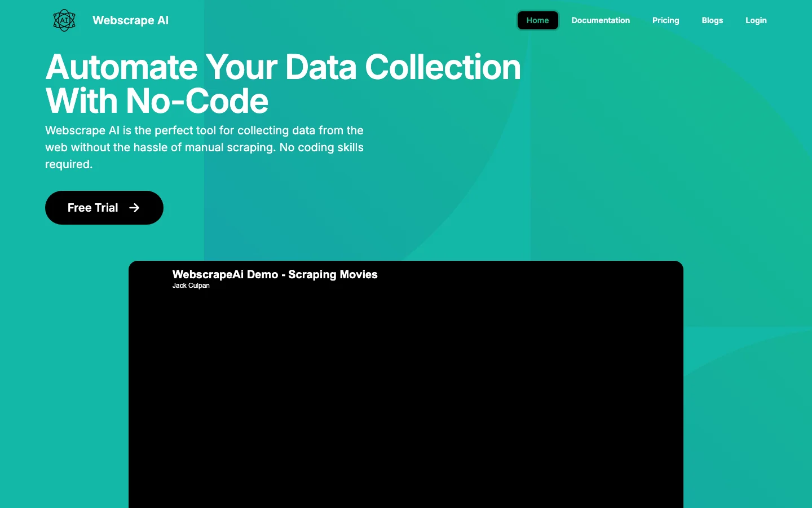The width and height of the screenshot is (812, 508).
Task: Click the Webscrape AI brand name
Action: [x=130, y=20]
